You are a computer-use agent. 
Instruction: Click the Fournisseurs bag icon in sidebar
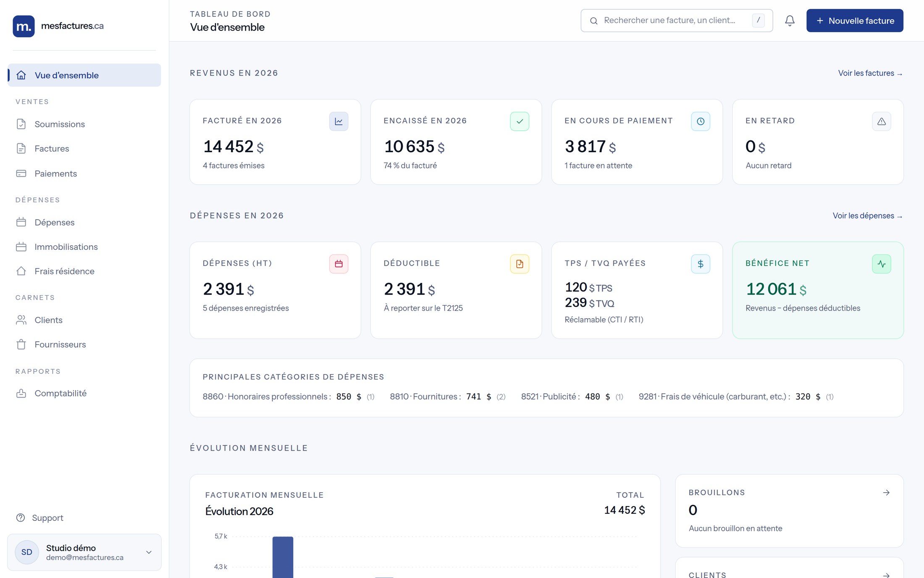[21, 344]
